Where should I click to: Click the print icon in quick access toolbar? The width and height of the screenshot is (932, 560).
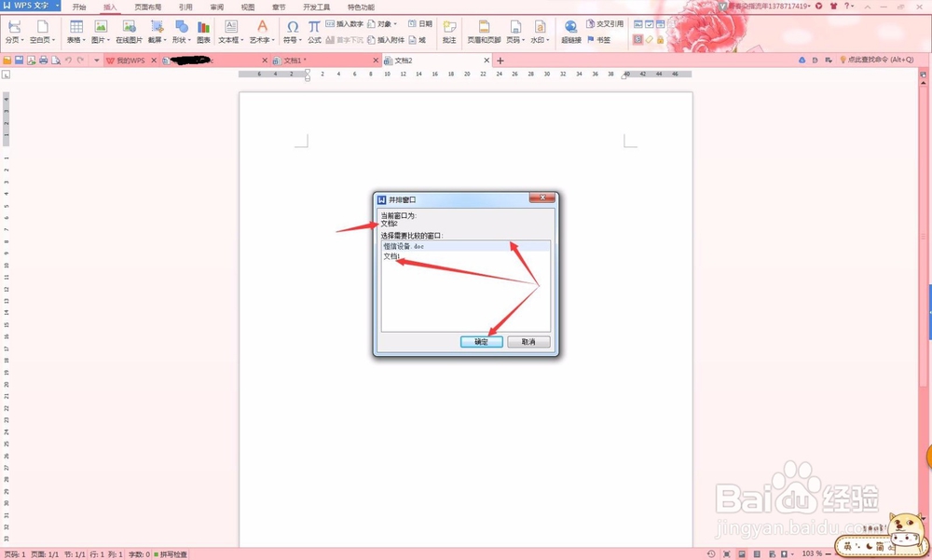coord(44,60)
